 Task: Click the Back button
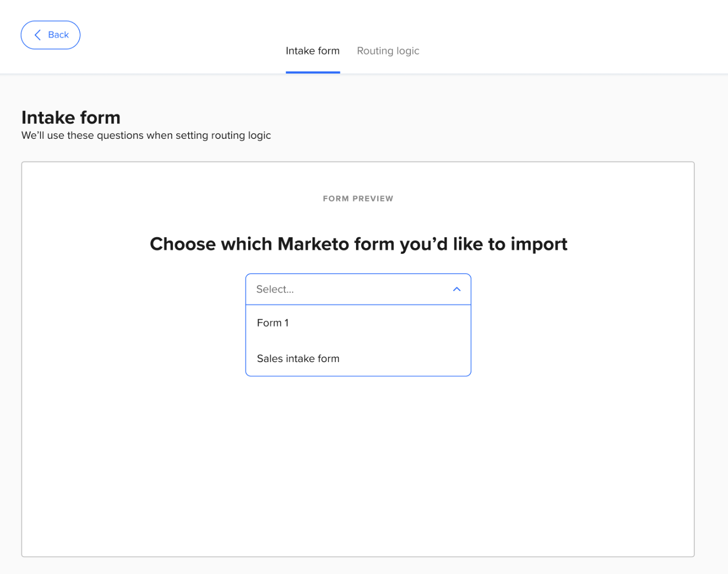tap(50, 35)
